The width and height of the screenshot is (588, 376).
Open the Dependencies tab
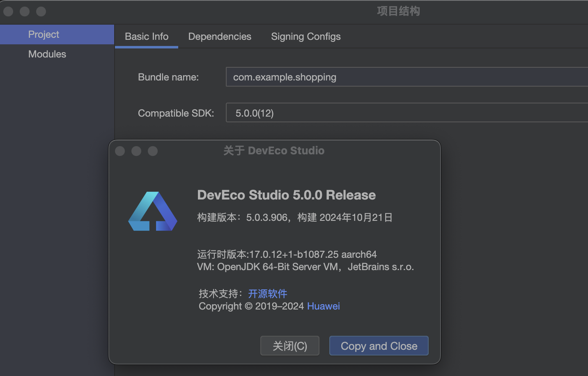click(220, 37)
